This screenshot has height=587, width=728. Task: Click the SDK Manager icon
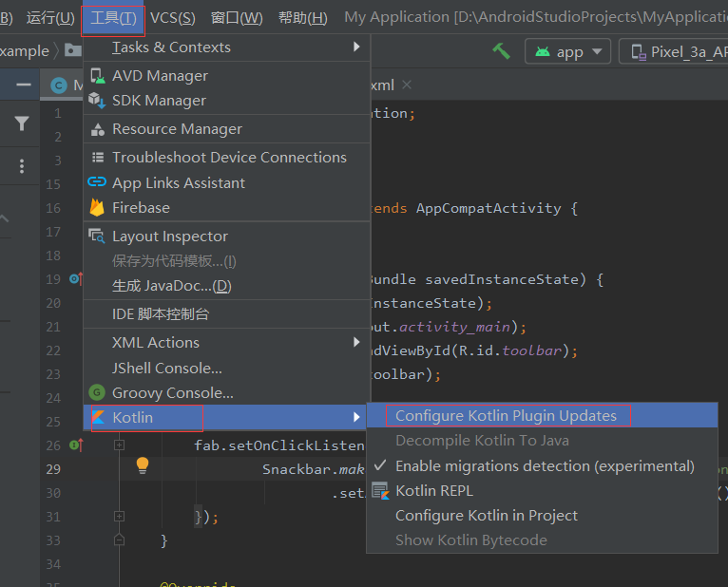tap(97, 101)
